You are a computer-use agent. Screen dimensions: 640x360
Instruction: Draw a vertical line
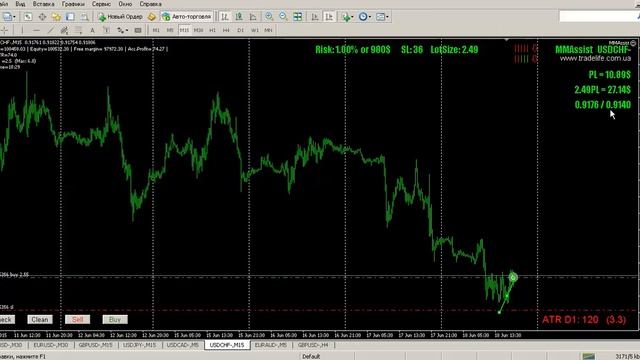tap(22, 30)
